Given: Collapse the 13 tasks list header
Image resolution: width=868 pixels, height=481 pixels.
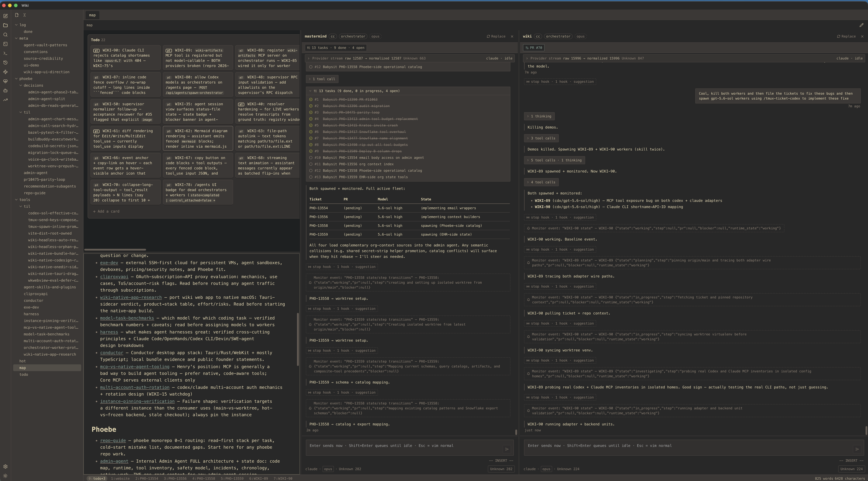Looking at the screenshot, I should (x=408, y=91).
